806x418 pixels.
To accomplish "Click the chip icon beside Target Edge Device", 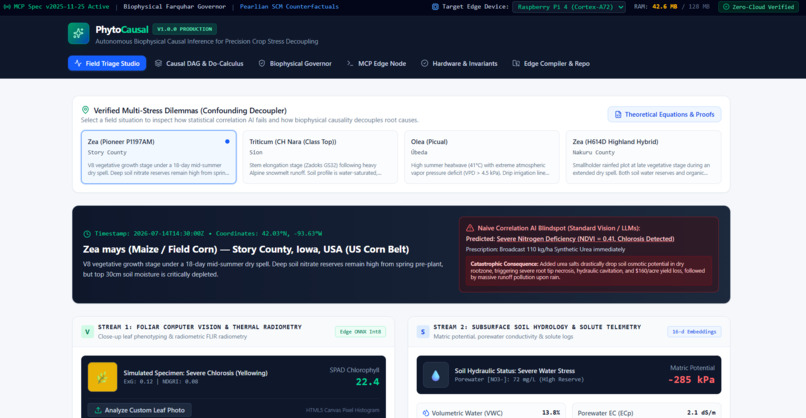I will pyautogui.click(x=435, y=7).
